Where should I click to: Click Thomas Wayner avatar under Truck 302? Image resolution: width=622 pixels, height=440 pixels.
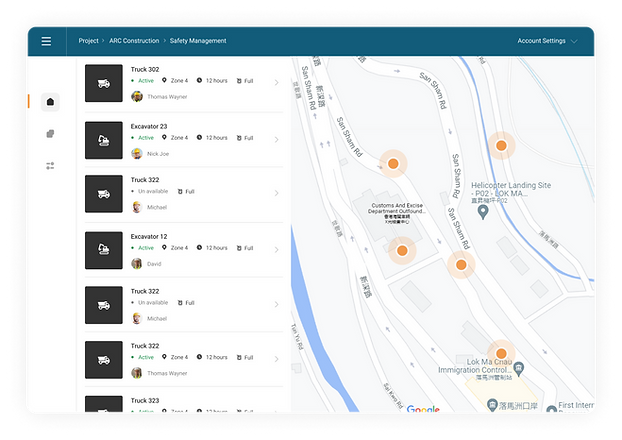coord(137,96)
